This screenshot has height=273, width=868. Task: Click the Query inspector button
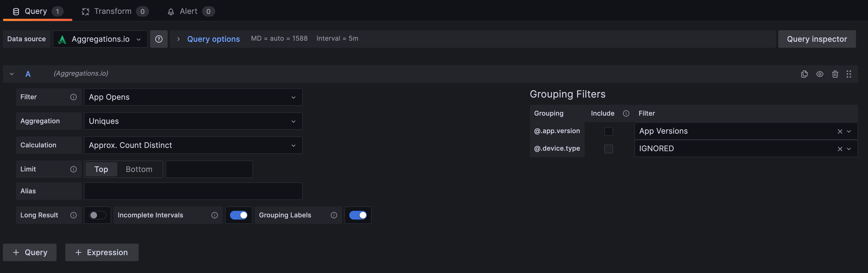click(x=816, y=39)
